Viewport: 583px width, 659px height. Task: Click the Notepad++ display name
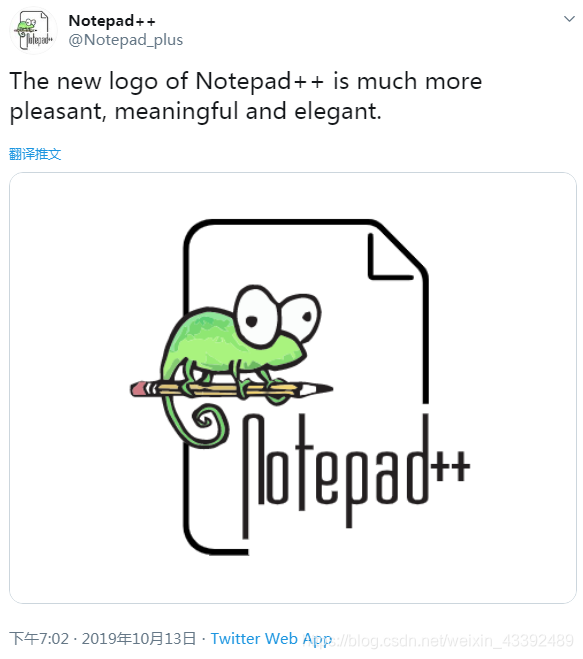(x=112, y=21)
